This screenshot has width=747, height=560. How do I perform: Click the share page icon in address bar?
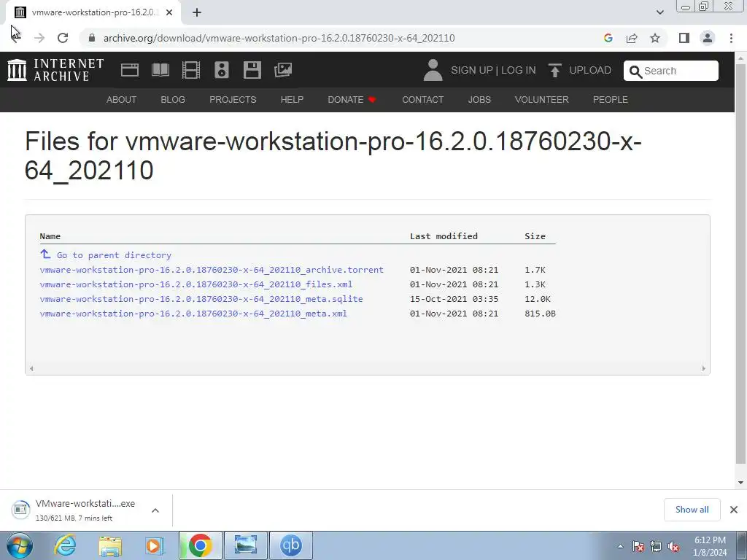pyautogui.click(x=632, y=38)
